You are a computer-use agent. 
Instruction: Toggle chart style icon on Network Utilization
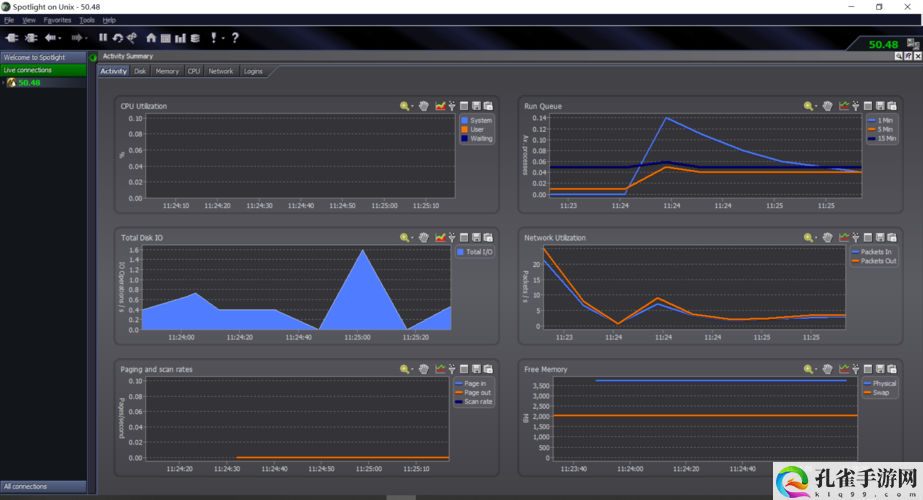[844, 237]
